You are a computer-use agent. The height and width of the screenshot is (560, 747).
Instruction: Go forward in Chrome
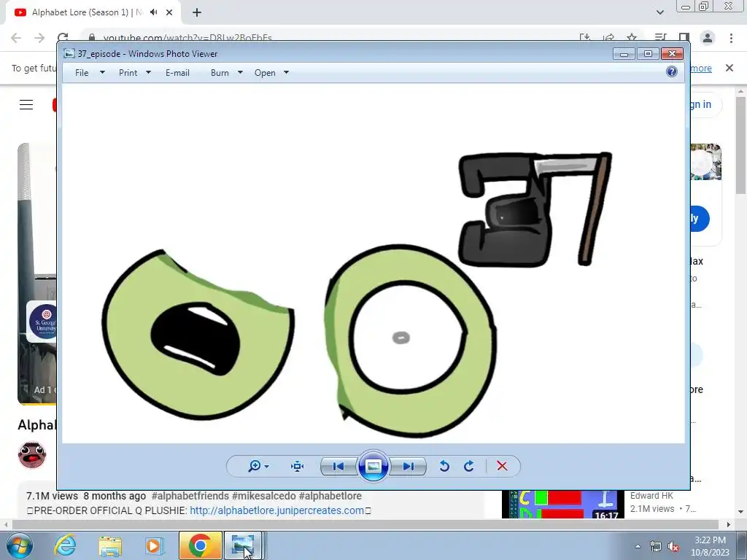click(x=39, y=38)
